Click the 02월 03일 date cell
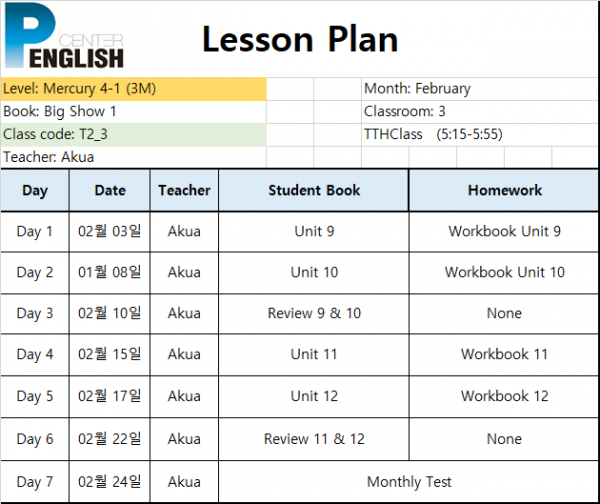The height and width of the screenshot is (504, 600). [x=110, y=232]
